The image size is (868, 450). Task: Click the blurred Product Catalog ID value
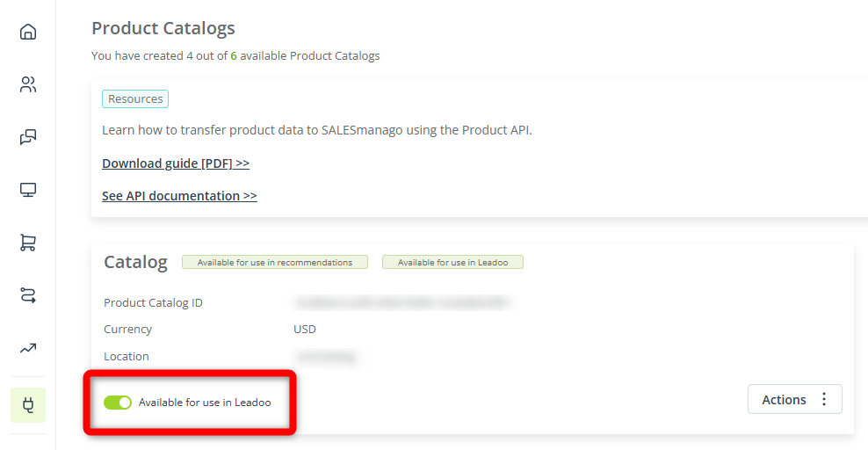(x=401, y=302)
